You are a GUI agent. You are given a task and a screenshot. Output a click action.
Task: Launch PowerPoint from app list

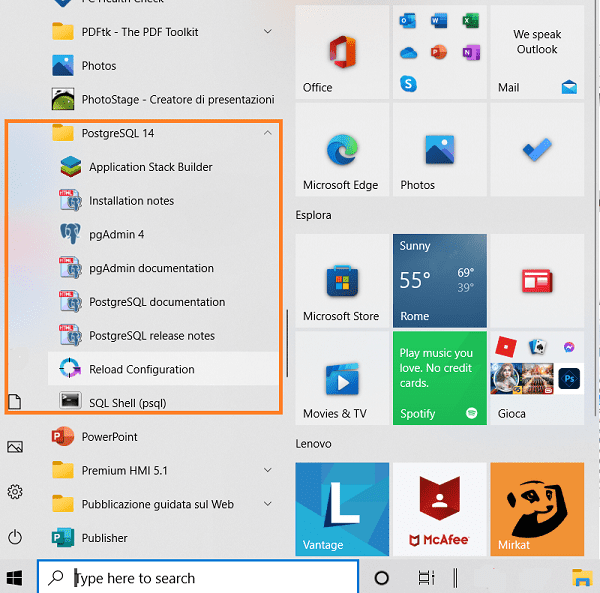163,437
